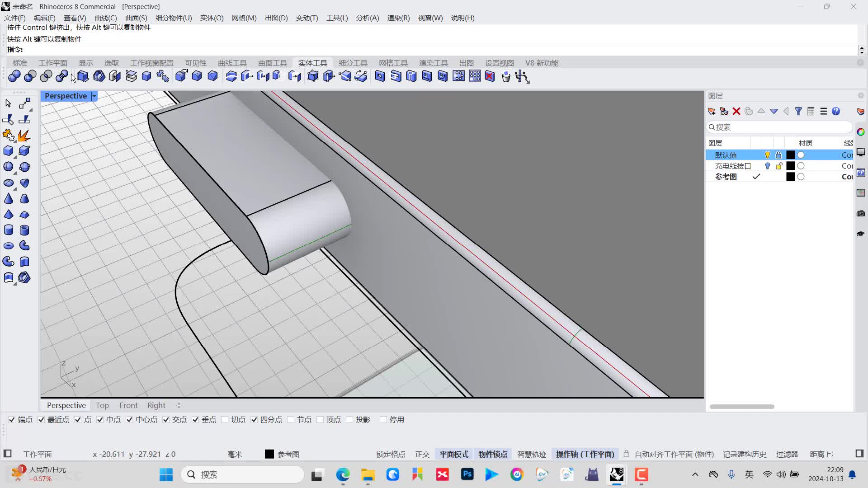Screen dimensions: 868x488
Task: Switch to the 曲面工具 toolbar tab
Action: 273,63
